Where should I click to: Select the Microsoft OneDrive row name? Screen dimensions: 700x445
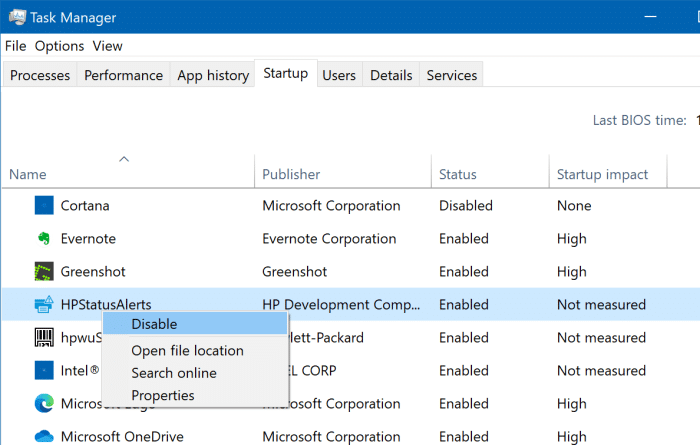pos(122,436)
